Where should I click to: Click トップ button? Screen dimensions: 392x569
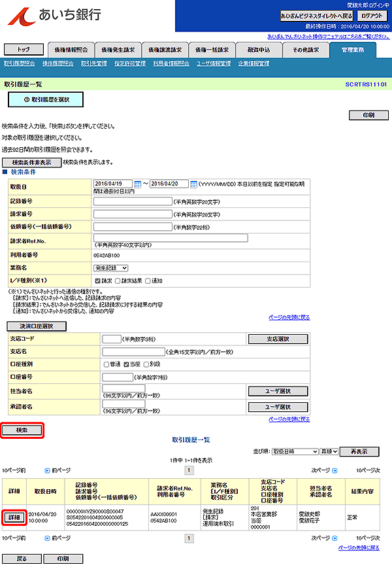tap(24, 49)
